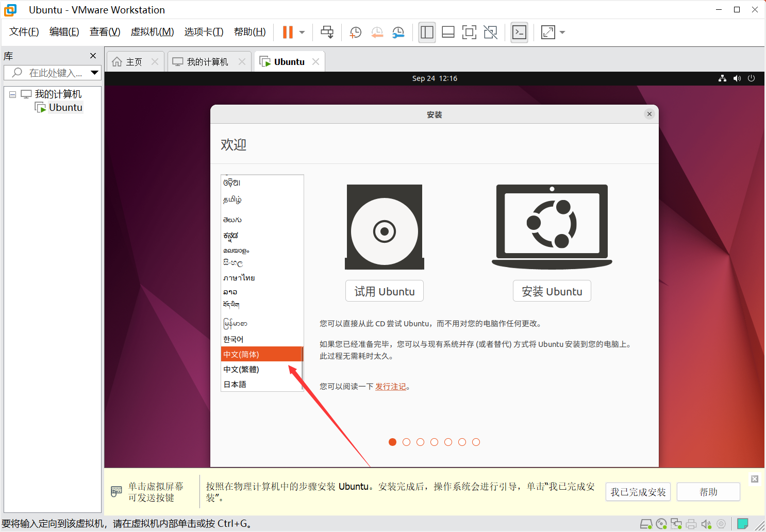Open the snapshot manager icon with wrench
766x532 pixels.
click(x=398, y=32)
